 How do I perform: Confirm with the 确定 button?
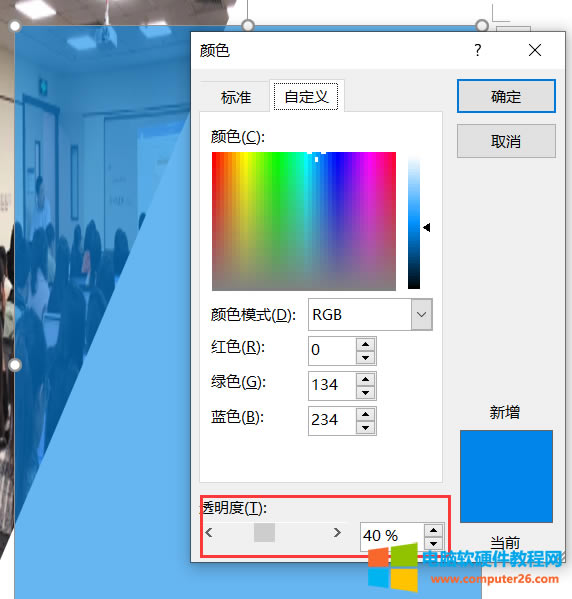[x=506, y=96]
